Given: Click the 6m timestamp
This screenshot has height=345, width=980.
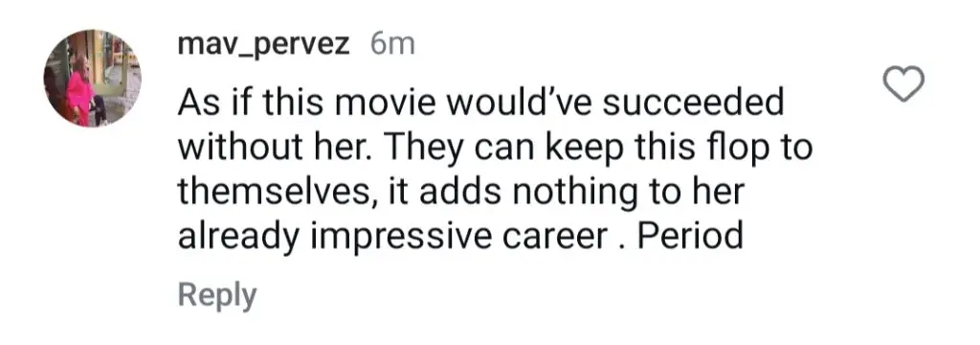Looking at the screenshot, I should point(392,44).
